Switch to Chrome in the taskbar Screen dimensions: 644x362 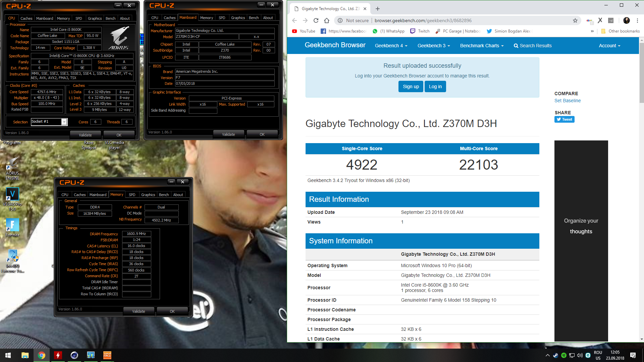coord(41,355)
